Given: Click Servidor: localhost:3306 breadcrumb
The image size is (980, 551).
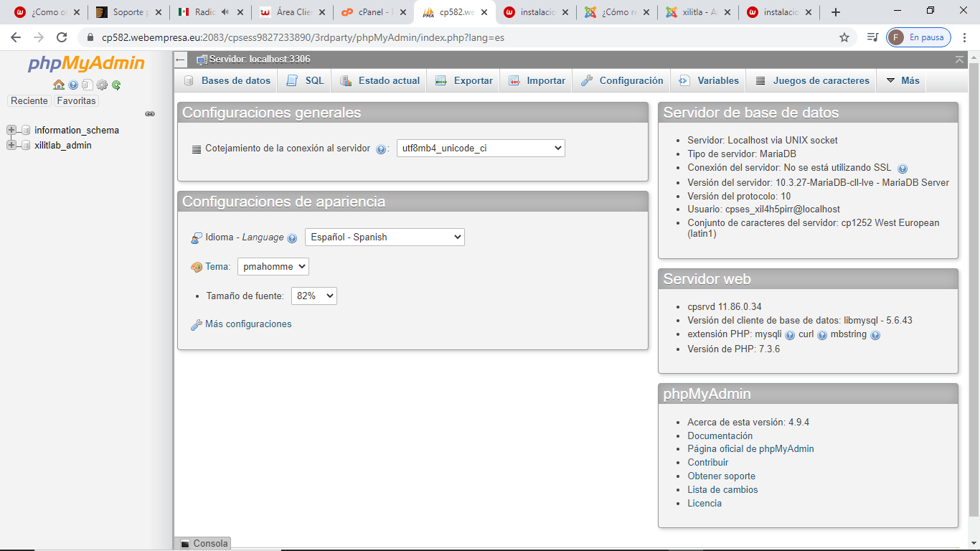Looking at the screenshot, I should click(260, 60).
